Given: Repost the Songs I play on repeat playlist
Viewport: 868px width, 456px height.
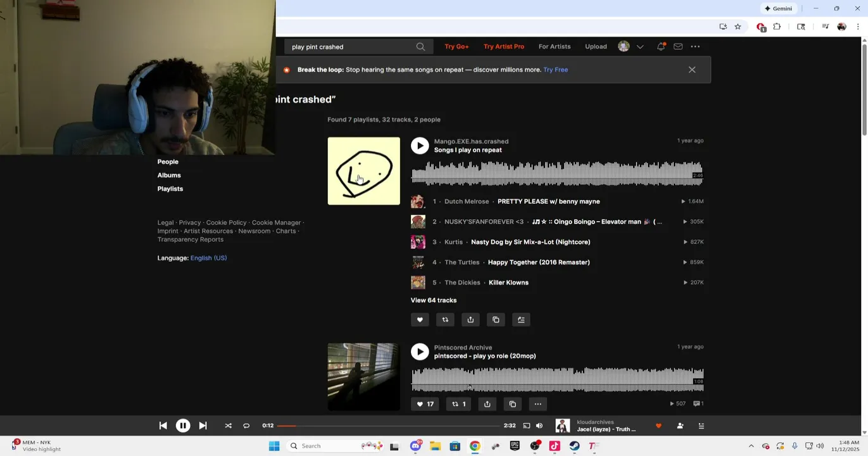Looking at the screenshot, I should [x=445, y=320].
